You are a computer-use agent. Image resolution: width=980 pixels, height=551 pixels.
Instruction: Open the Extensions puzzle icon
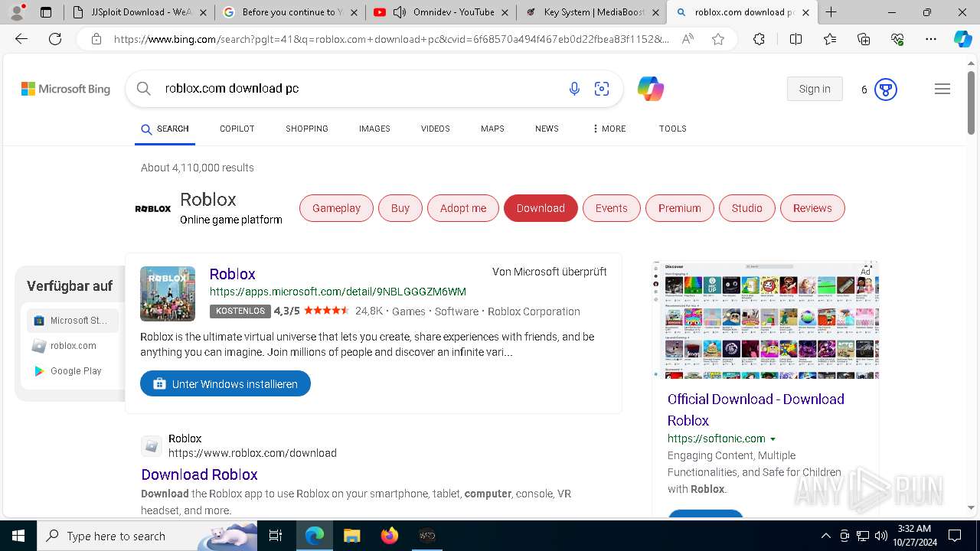point(759,39)
